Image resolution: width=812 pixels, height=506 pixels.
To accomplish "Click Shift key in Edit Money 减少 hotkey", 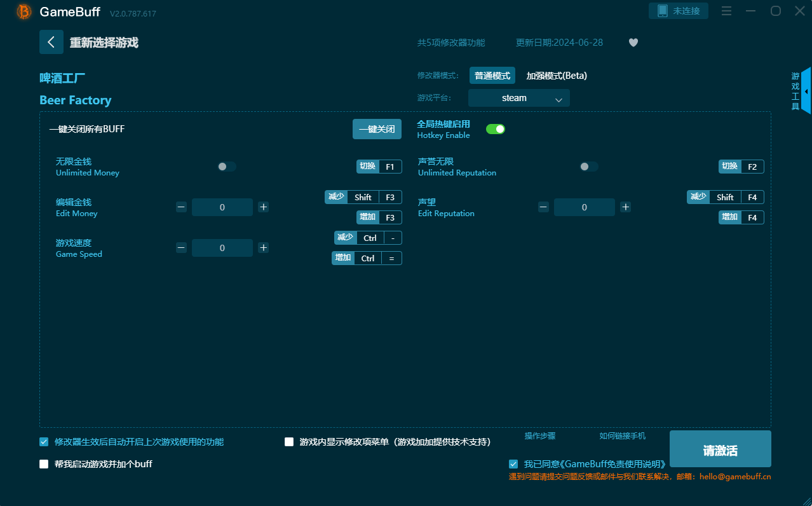I will coord(363,197).
